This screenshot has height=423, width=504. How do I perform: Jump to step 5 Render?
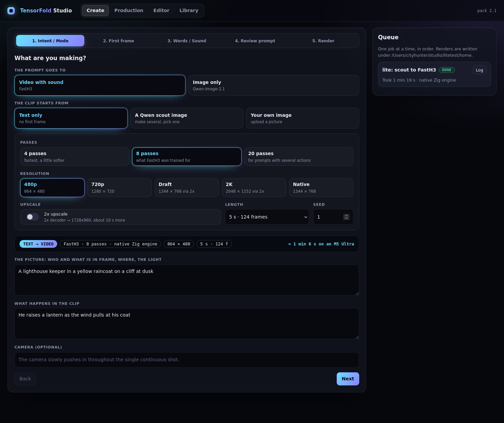click(323, 41)
